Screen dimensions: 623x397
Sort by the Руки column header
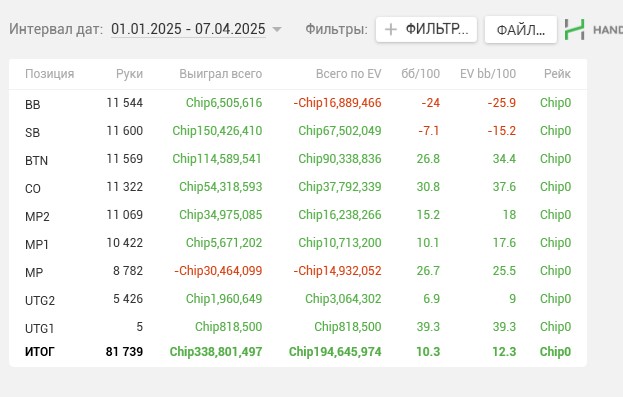coord(130,74)
